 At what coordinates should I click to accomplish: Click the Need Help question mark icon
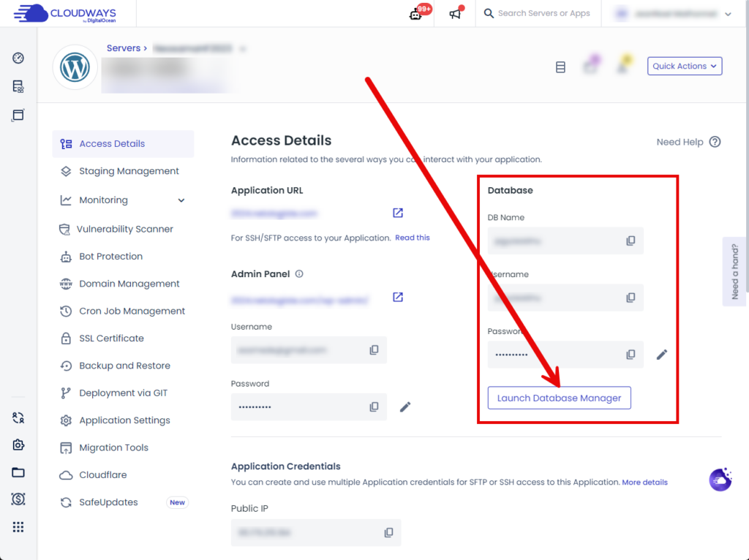715,142
